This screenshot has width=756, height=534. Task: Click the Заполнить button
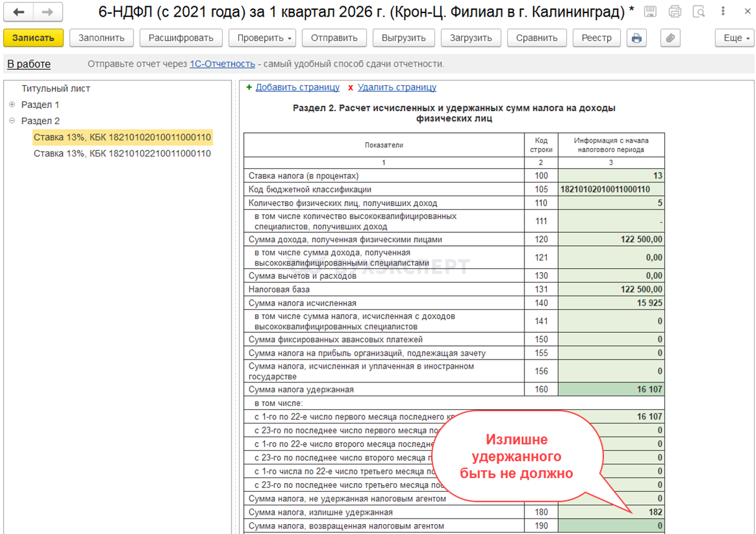coord(101,38)
